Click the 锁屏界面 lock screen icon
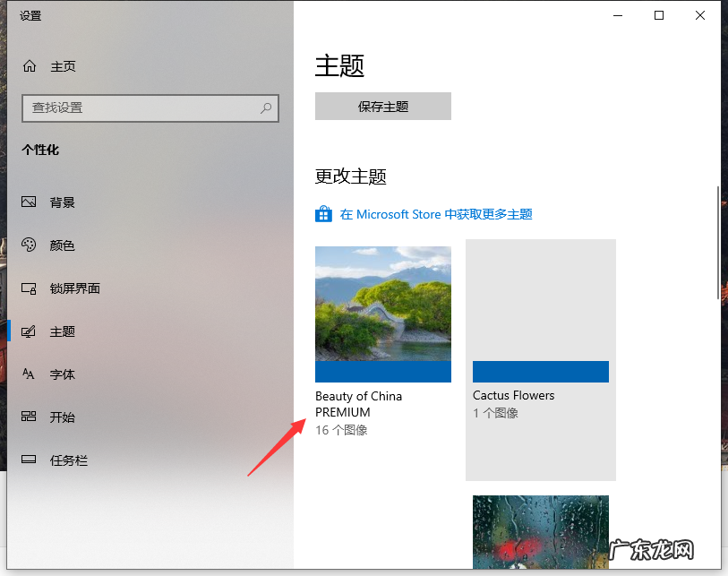 (29, 288)
